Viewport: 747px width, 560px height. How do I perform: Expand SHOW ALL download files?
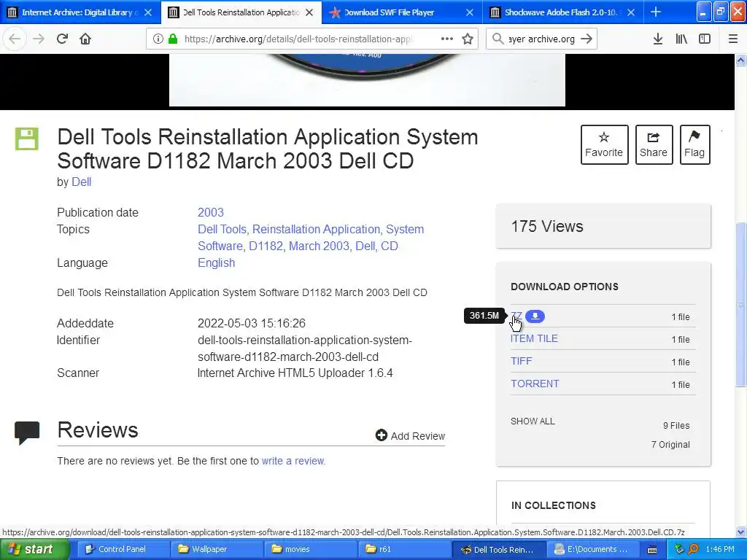point(533,421)
